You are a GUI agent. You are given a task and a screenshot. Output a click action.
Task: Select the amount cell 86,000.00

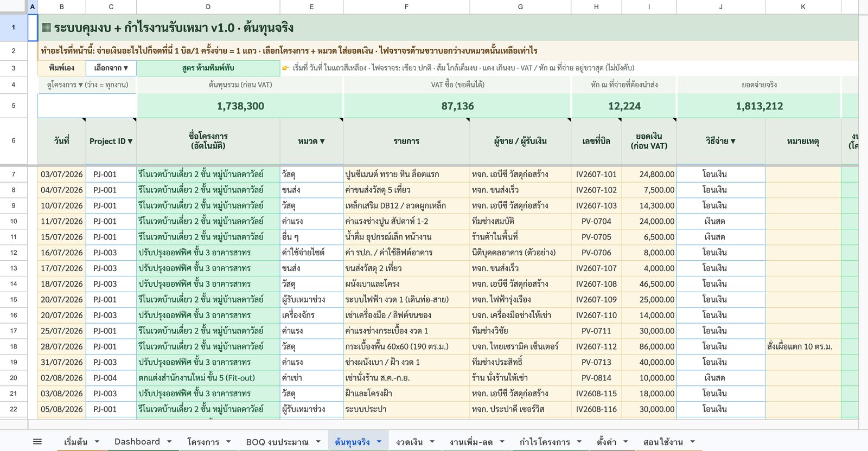[649, 346]
